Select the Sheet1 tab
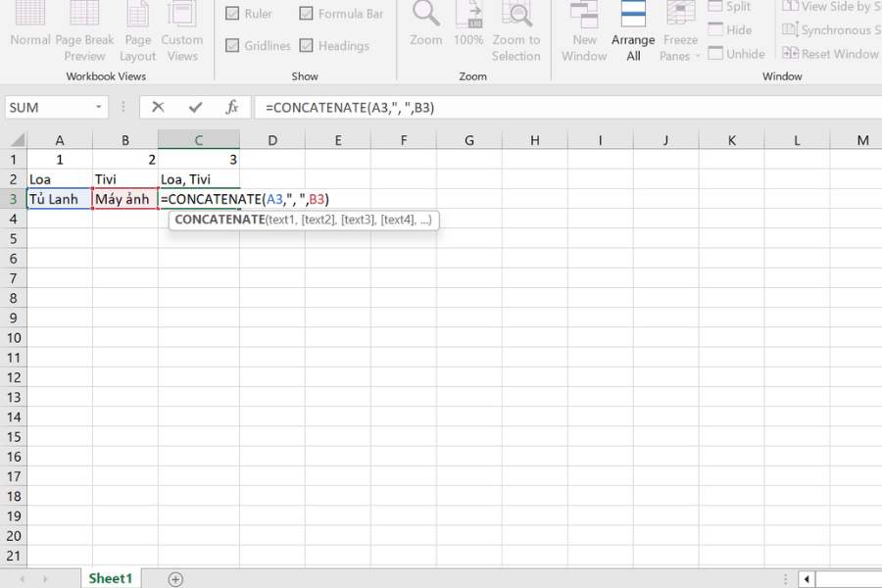 coord(110,579)
